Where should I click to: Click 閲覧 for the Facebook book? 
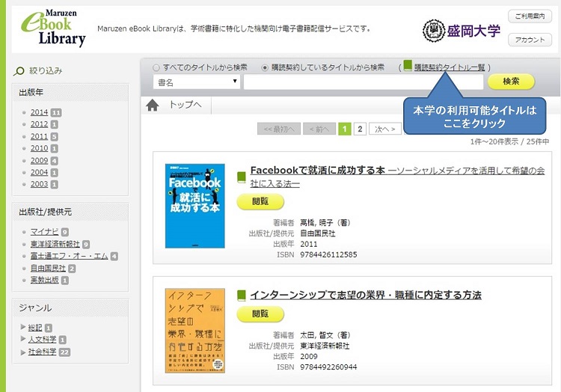pyautogui.click(x=260, y=202)
